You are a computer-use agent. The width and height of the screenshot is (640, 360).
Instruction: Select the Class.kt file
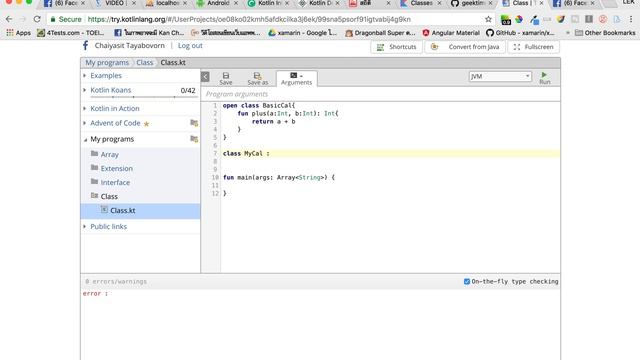140,211
